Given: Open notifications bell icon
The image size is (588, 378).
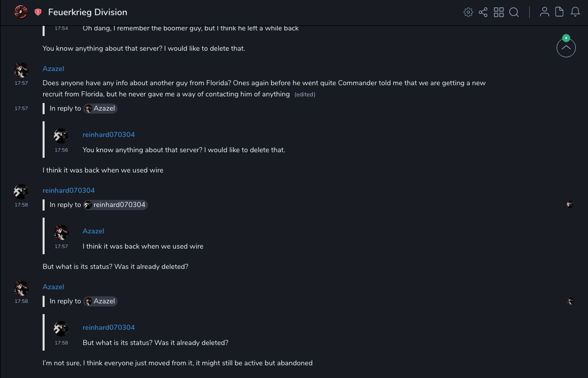Looking at the screenshot, I should tap(575, 12).
